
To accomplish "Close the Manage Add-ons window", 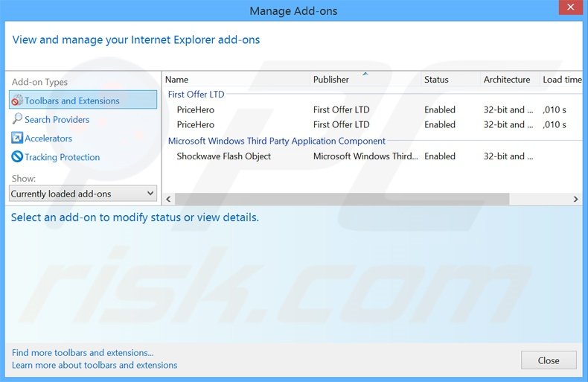I will tap(570, 7).
